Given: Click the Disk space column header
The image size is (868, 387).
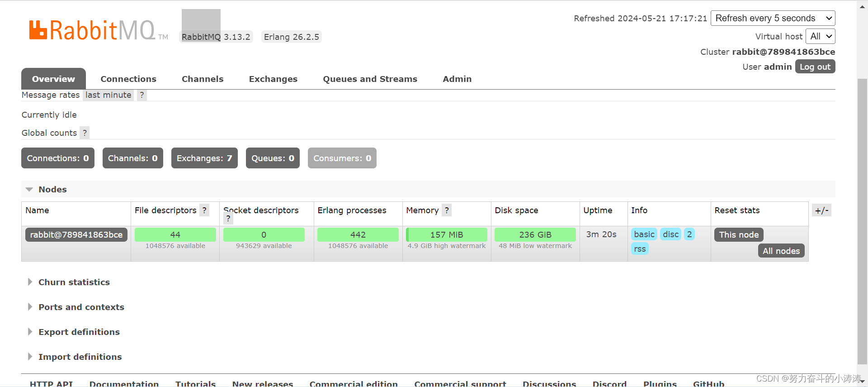Looking at the screenshot, I should coord(516,210).
